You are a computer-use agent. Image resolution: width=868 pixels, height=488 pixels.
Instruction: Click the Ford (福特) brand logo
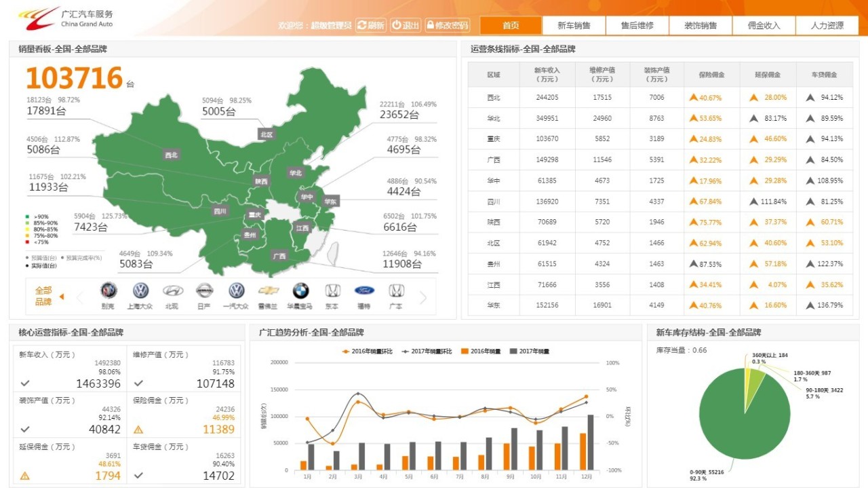[364, 291]
